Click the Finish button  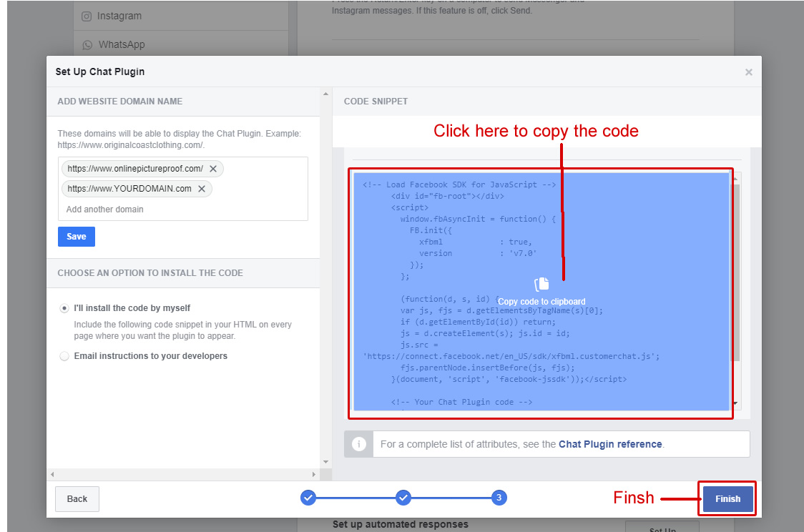pos(727,498)
